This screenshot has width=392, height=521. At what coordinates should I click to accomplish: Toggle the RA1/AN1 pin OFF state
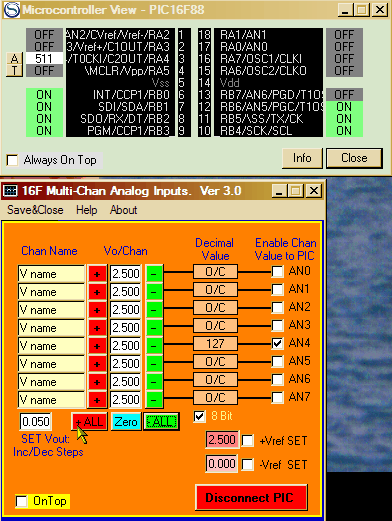[344, 34]
